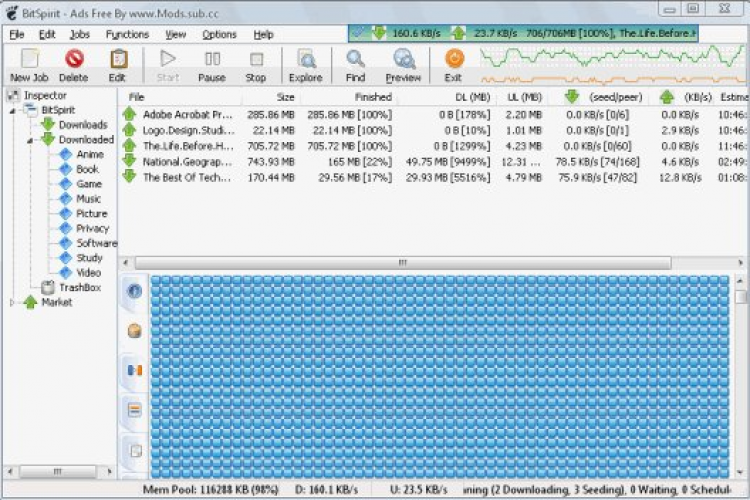Open the TrashBox item
The height and width of the screenshot is (500, 750).
[80, 288]
